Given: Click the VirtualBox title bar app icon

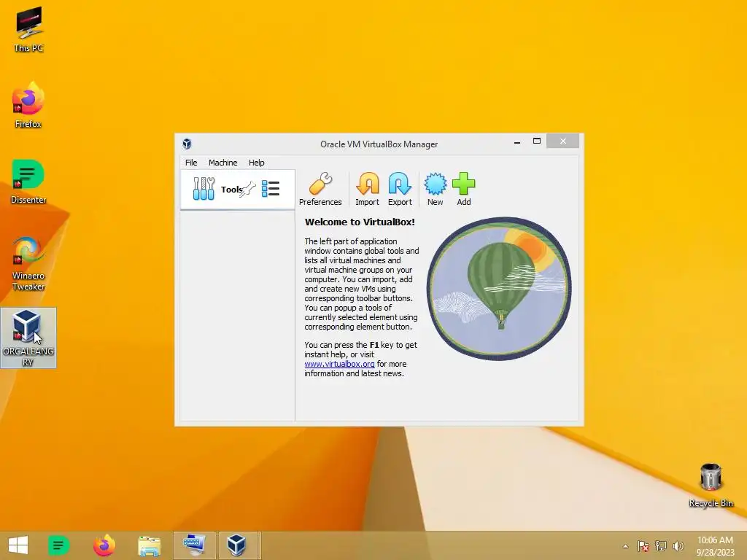Looking at the screenshot, I should (187, 144).
